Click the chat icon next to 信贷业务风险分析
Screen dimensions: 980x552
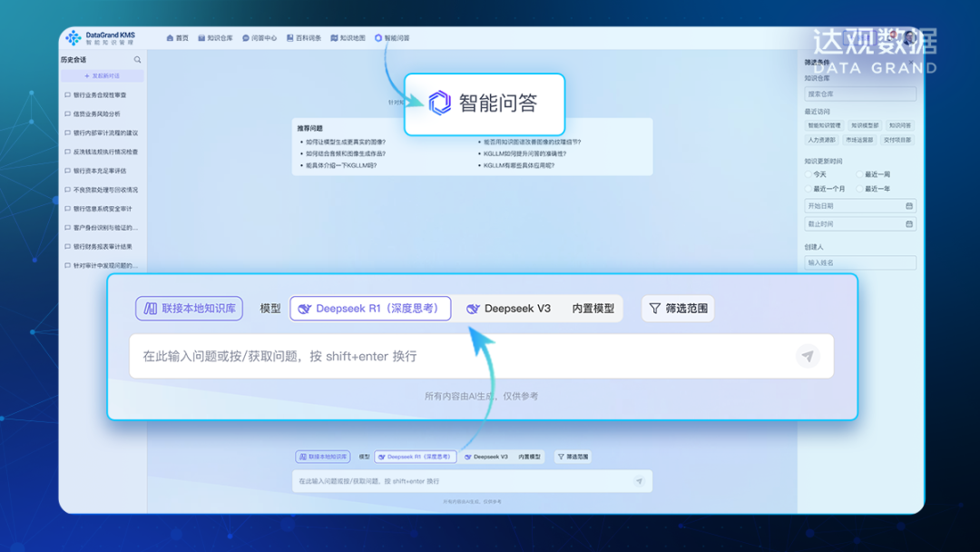pyautogui.click(x=67, y=114)
